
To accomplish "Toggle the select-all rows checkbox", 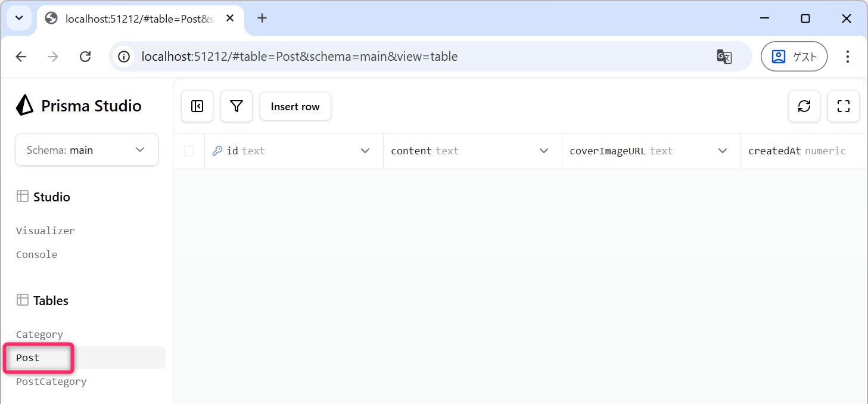I will tap(189, 151).
